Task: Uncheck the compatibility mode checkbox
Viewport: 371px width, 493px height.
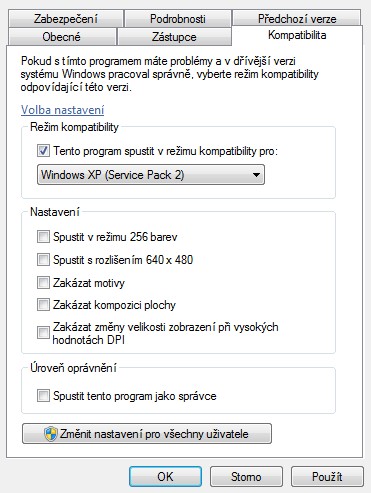Action: (x=43, y=151)
